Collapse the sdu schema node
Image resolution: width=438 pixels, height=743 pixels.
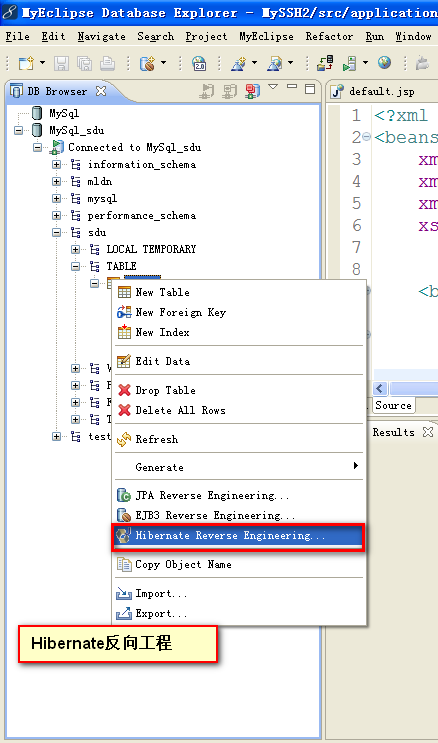(56, 233)
